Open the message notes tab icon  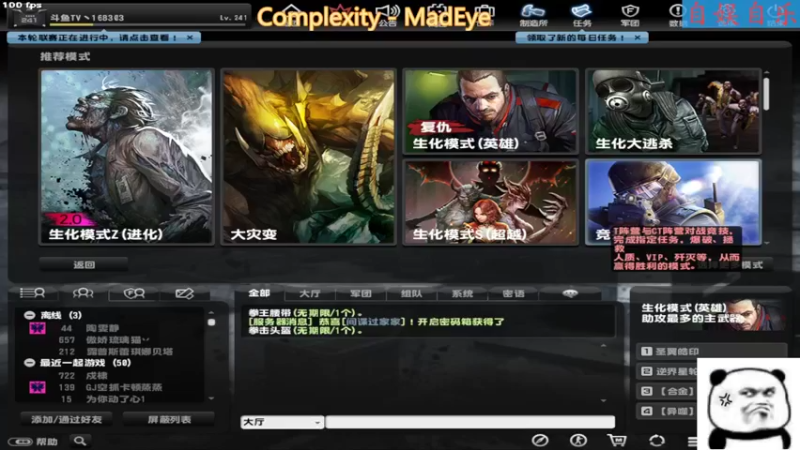point(184,293)
